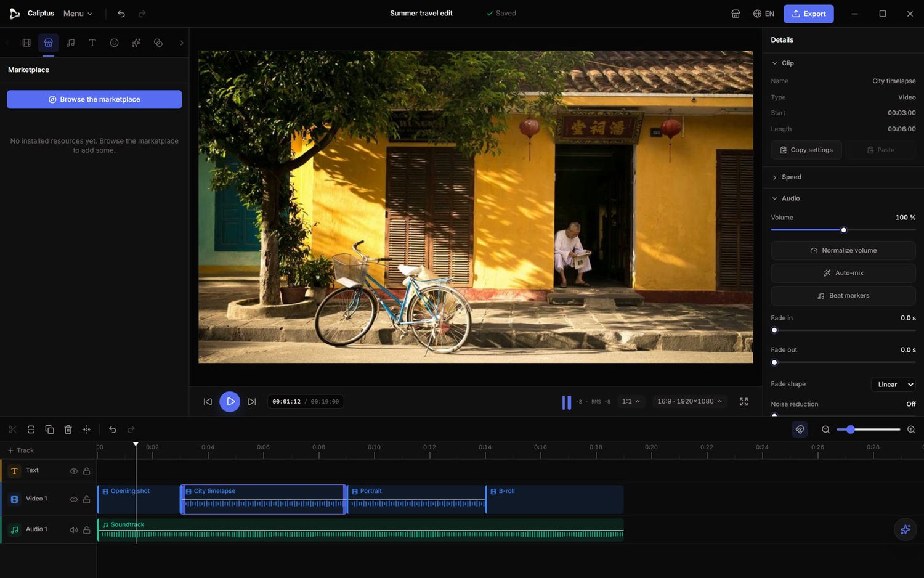Click the timeline snap-align icon
The width and height of the screenshot is (924, 578).
pos(87,429)
